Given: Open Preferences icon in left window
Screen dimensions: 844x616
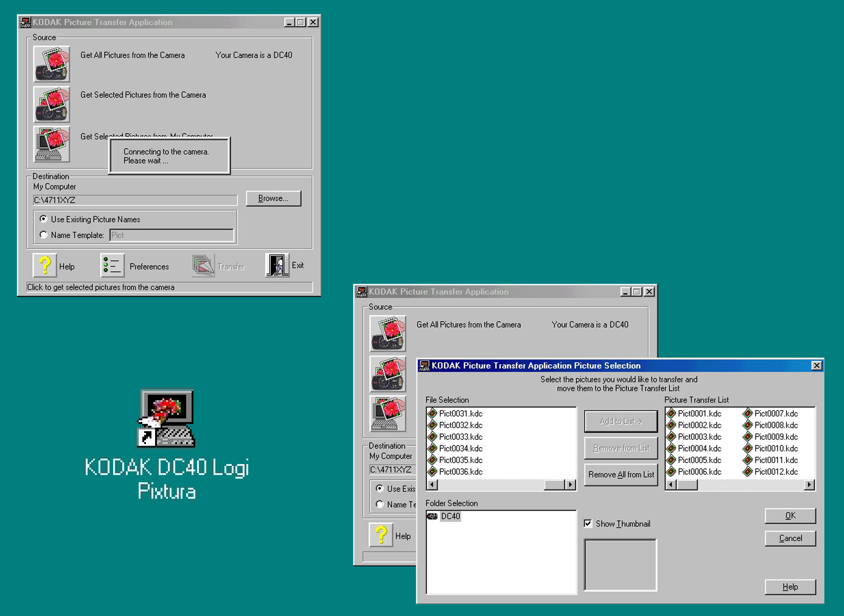Looking at the screenshot, I should pos(112,265).
